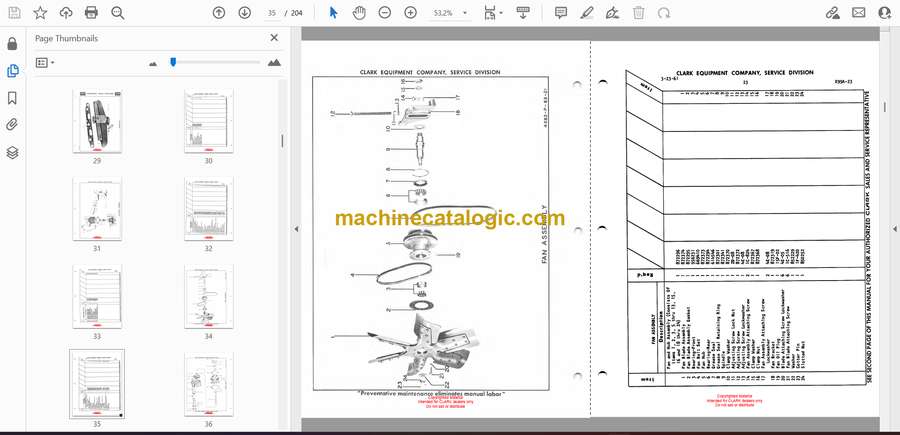The width and height of the screenshot is (900, 435).
Task: Select page 36 thumbnail
Action: pyautogui.click(x=208, y=384)
